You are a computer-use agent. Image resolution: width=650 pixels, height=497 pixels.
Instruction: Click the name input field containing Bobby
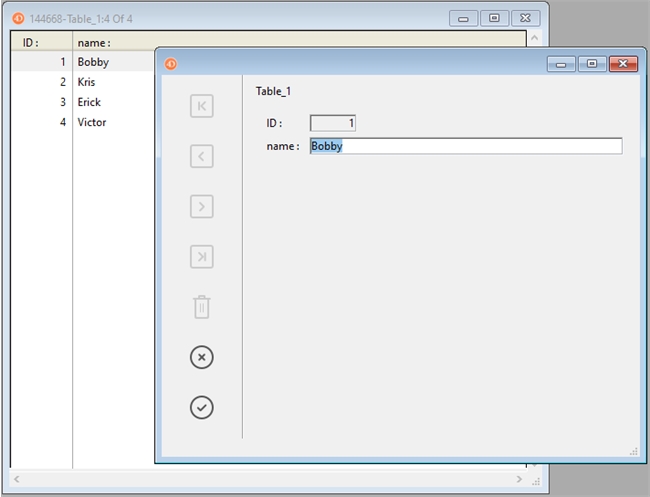click(465, 146)
